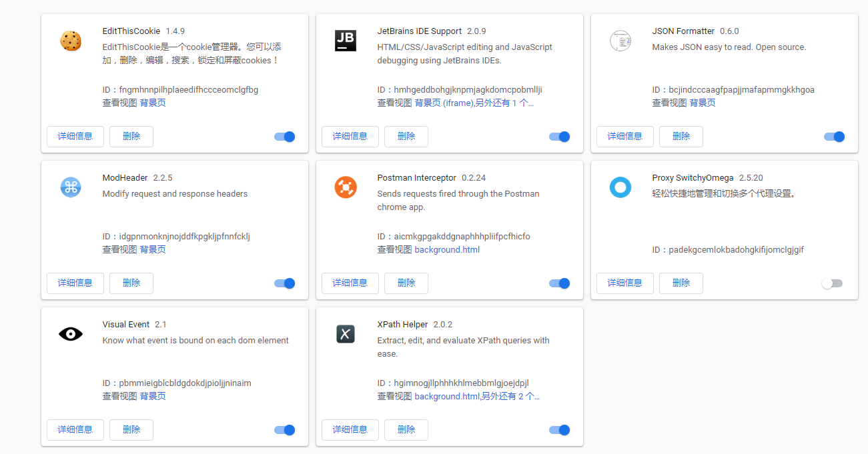Enable the Proxy SwitchyOmega extension
Screen dimensions: 868x454
click(x=832, y=283)
